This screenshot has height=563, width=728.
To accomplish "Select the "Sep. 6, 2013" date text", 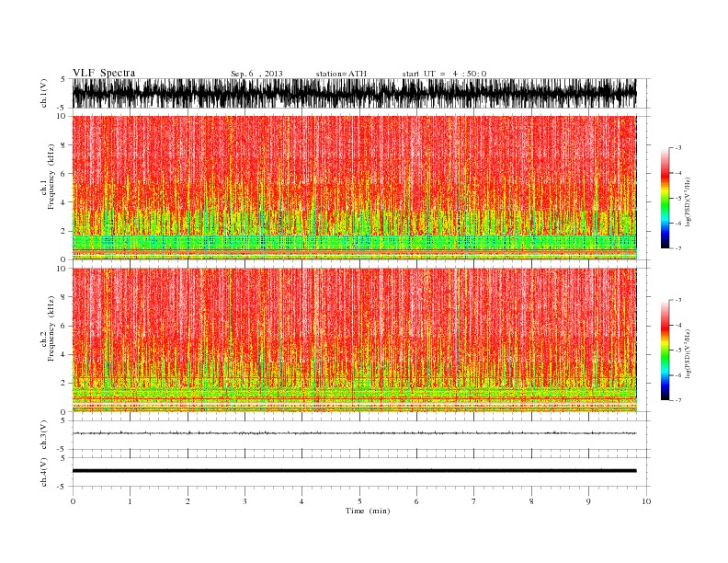I will pos(256,74).
